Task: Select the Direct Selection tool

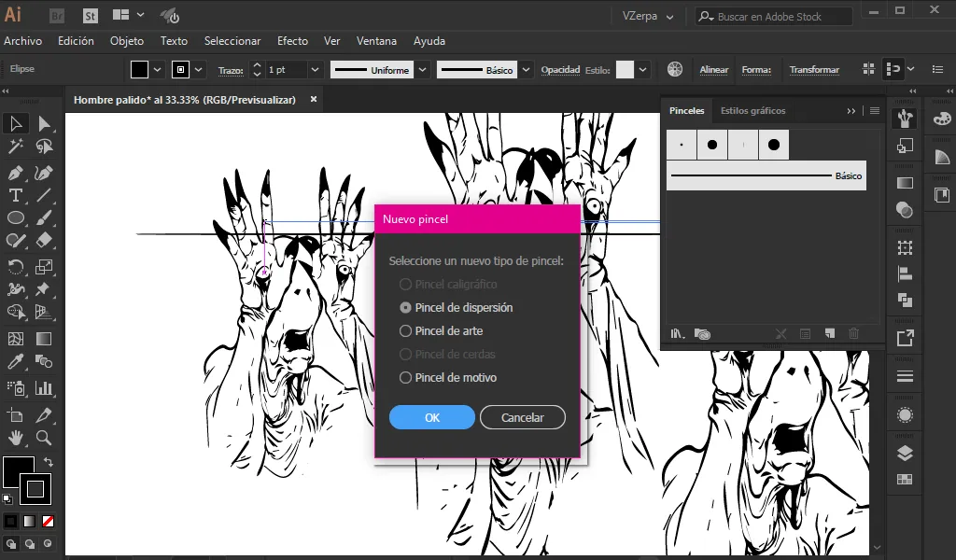Action: [44, 124]
